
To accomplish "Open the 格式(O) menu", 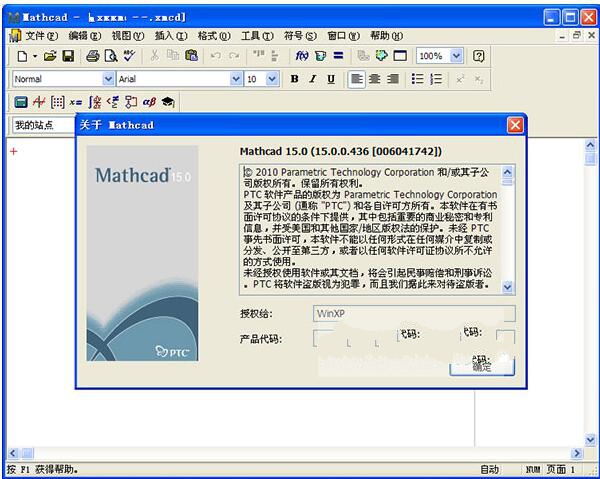I will [x=214, y=36].
